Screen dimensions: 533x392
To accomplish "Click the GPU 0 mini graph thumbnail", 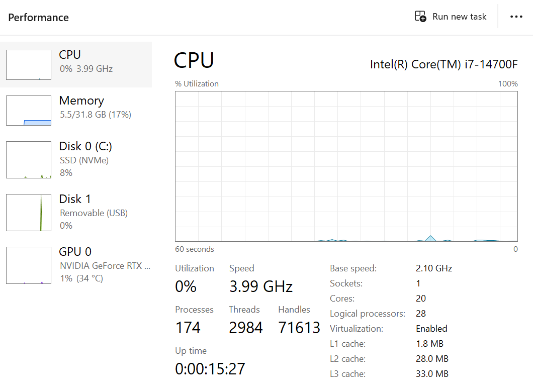I will (29, 265).
